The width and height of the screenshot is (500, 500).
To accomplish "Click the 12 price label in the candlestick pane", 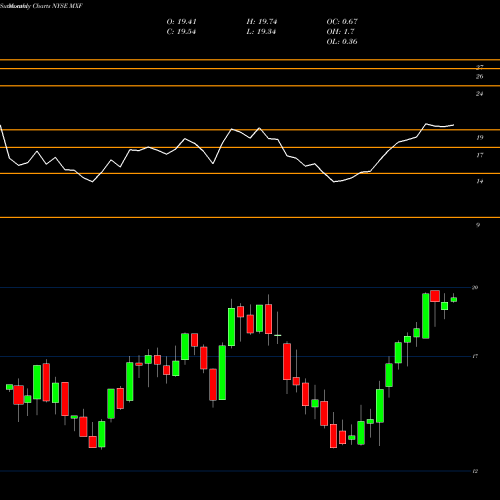I will (x=475, y=471).
